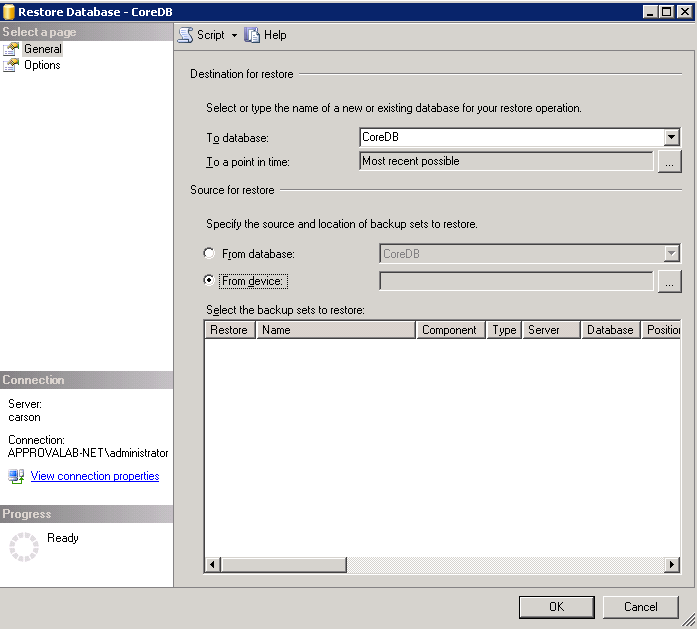Select the From device radio button
The image size is (697, 629).
[x=209, y=281]
